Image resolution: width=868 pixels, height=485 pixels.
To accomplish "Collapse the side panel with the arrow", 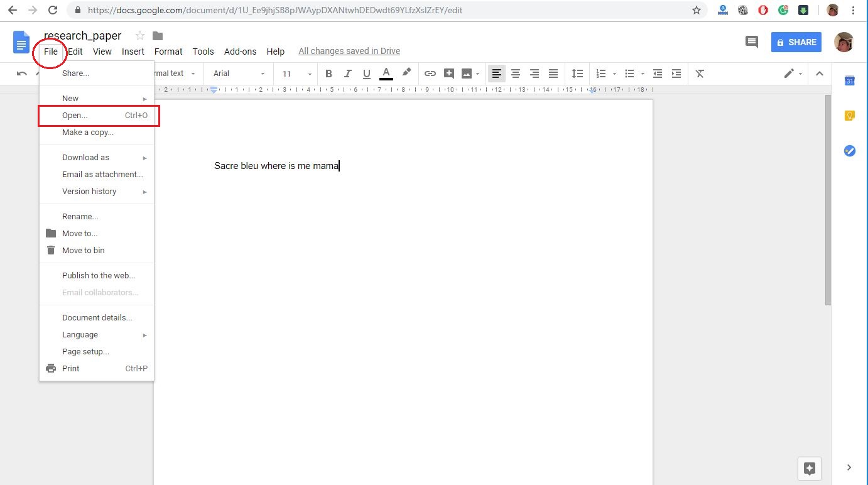I will [849, 467].
